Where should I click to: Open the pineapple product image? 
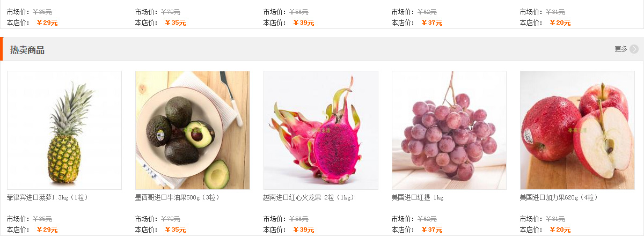pyautogui.click(x=64, y=130)
